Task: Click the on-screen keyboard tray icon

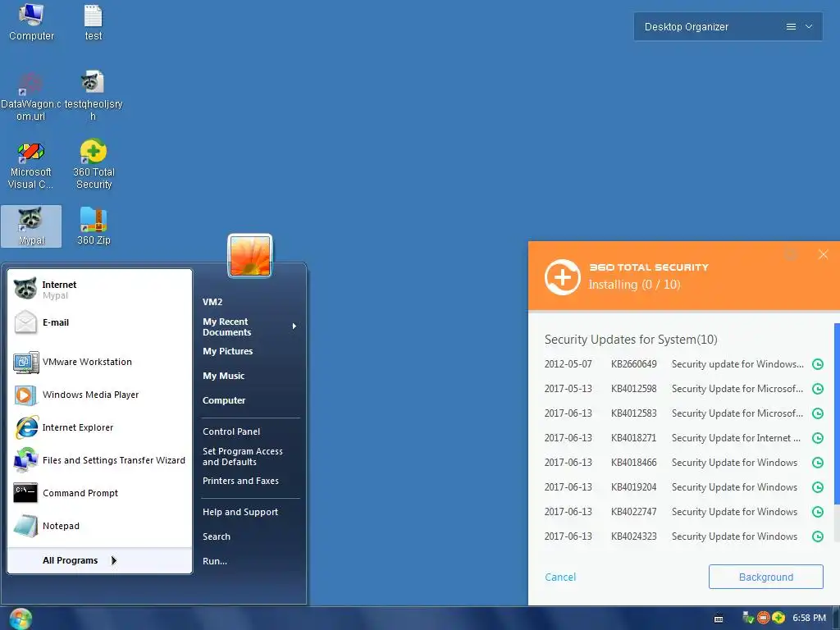Action: pyautogui.click(x=719, y=619)
